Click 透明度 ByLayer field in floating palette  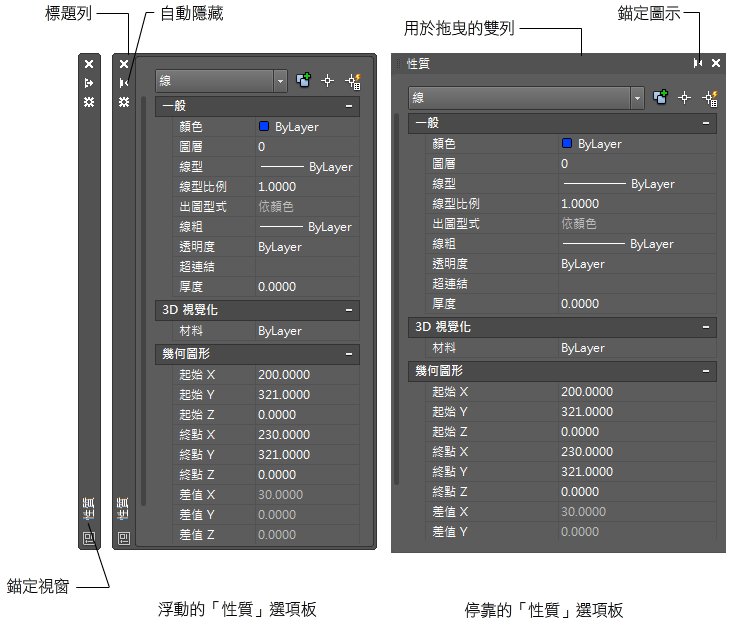pos(308,247)
